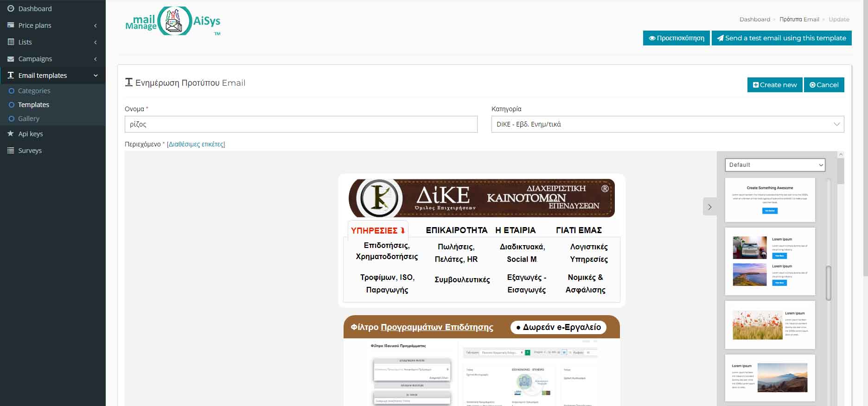Open the Διαθέσιμες ετικέτες link
Screen dimensions: 868x406
(196, 144)
